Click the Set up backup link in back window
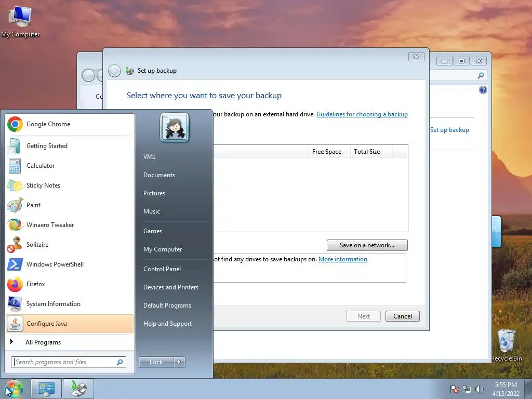 coord(449,130)
